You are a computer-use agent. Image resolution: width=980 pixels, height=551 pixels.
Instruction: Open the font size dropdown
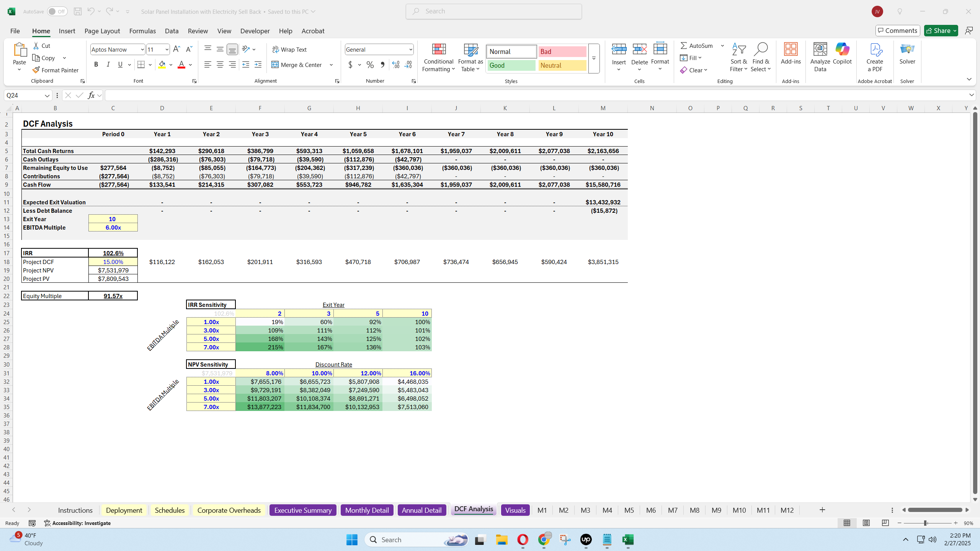pos(167,49)
